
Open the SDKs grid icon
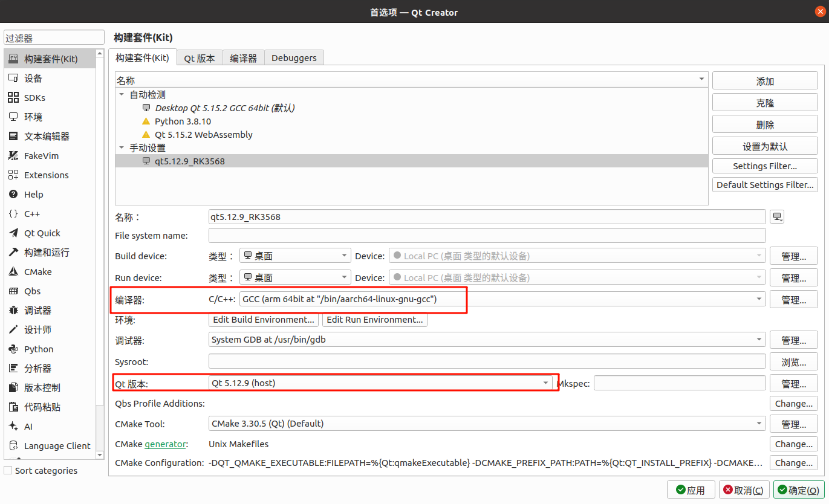pyautogui.click(x=13, y=97)
